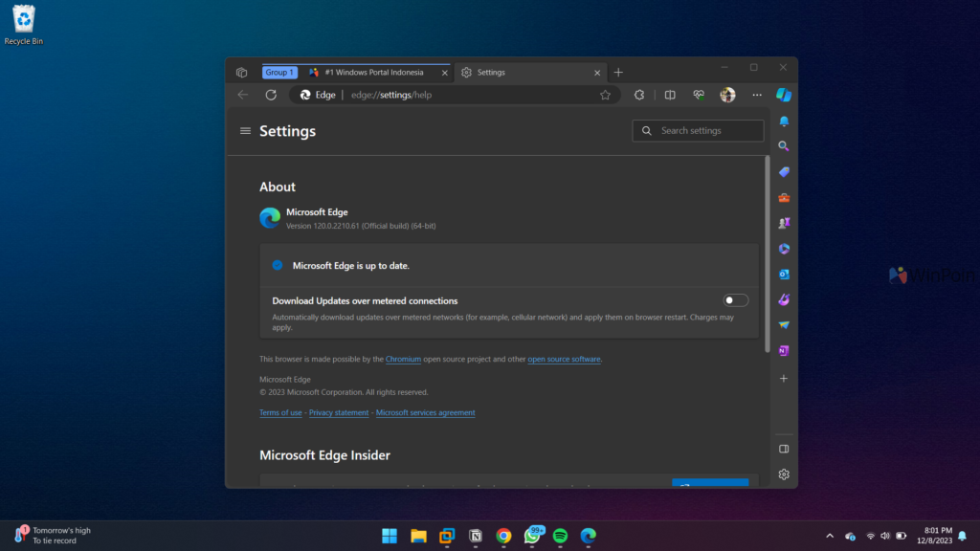Click the Extensions puzzle icon
Viewport: 980px width, 551px height.
(x=639, y=95)
